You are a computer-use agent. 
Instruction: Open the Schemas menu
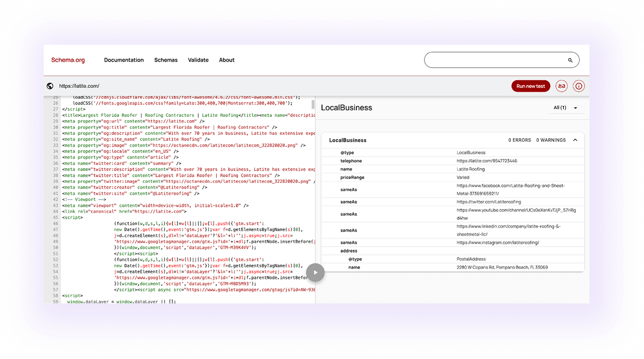click(165, 60)
